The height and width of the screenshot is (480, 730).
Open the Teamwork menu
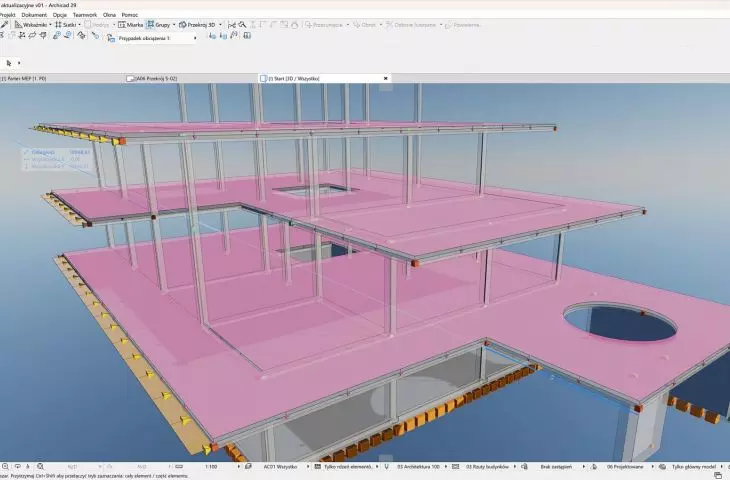85,15
